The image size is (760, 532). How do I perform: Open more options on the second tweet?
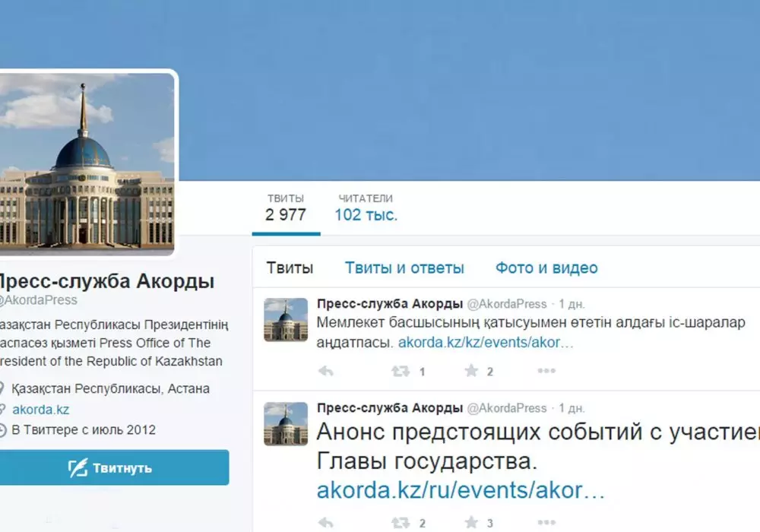[546, 522]
